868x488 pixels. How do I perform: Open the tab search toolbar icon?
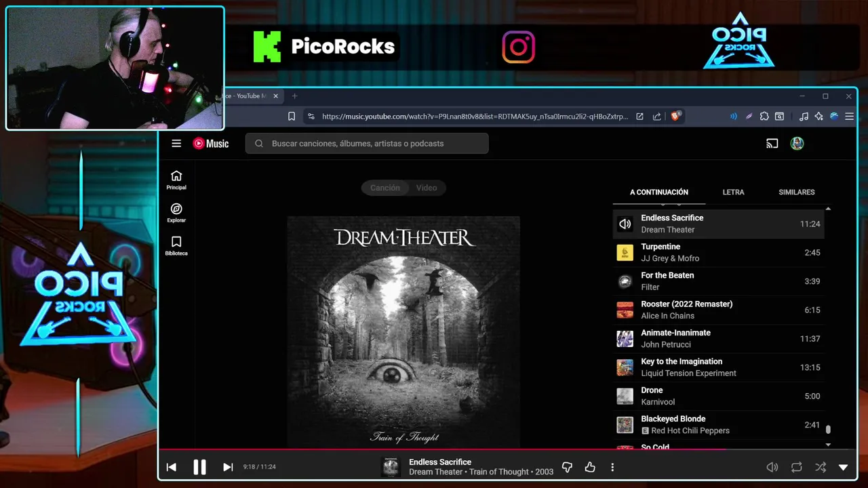(780, 117)
